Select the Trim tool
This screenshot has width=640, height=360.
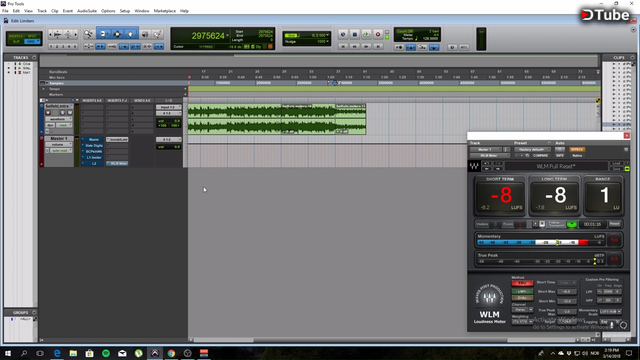point(104,34)
